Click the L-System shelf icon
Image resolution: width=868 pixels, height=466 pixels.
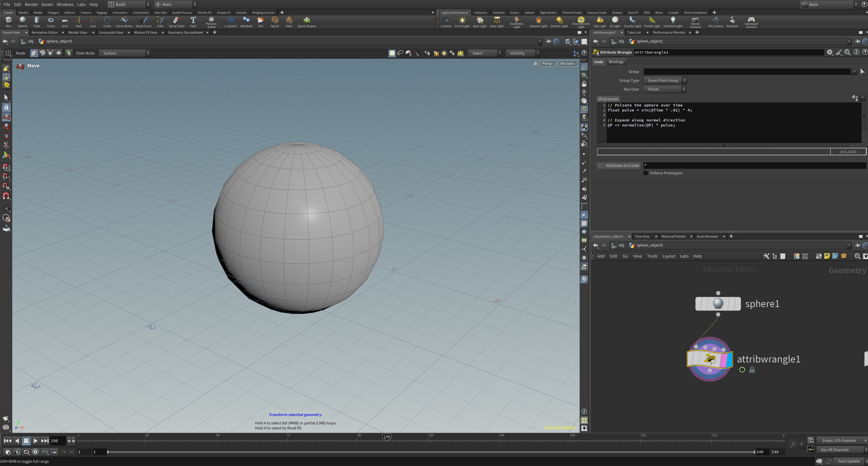(x=231, y=22)
